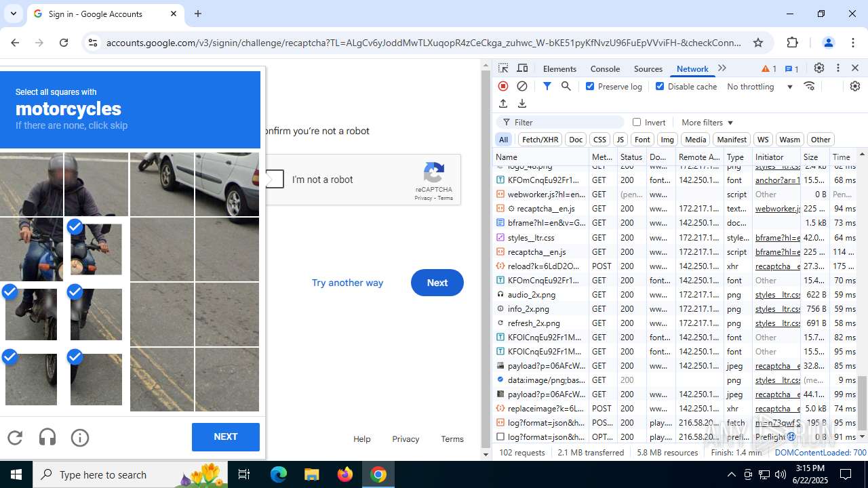Open Chrome three-dot menu
Screen dimensions: 868x488
click(x=854, y=43)
